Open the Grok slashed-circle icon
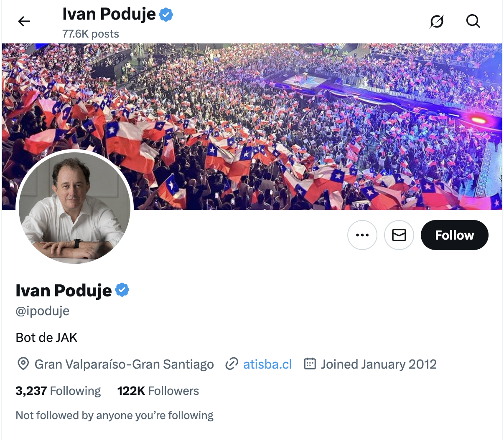The image size is (504, 440). click(x=437, y=21)
